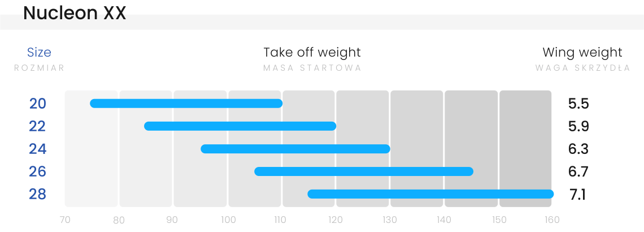The image size is (644, 232).
Task: Click the blue bar for size 26
Action: click(364, 171)
